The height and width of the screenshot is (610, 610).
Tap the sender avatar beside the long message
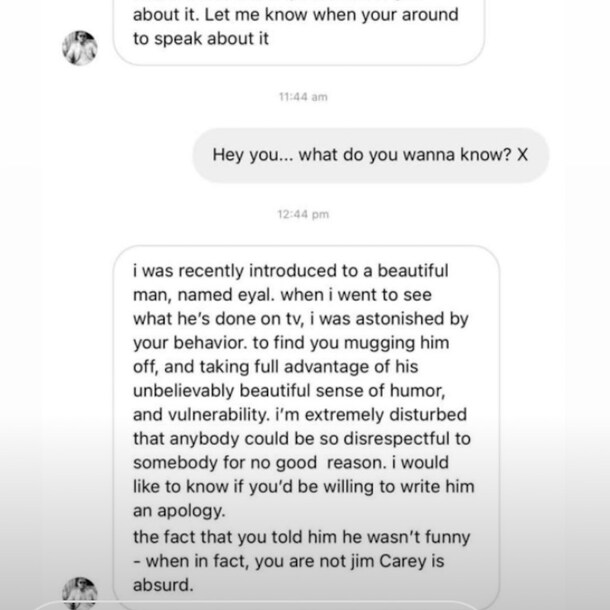point(79,592)
